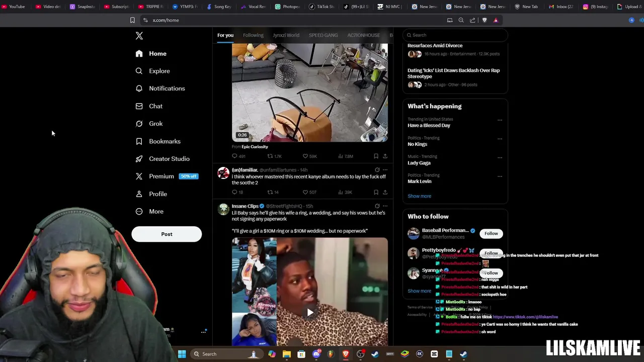
Task: Open File Explorer from taskbar
Action: click(x=287, y=354)
